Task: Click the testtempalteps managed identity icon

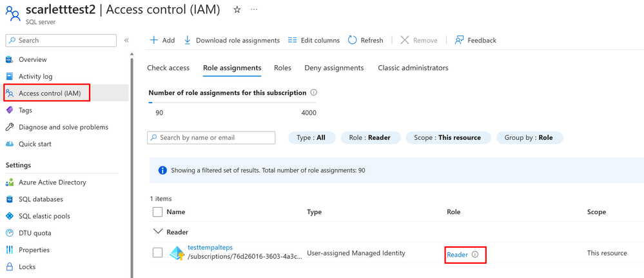Action: (177, 253)
